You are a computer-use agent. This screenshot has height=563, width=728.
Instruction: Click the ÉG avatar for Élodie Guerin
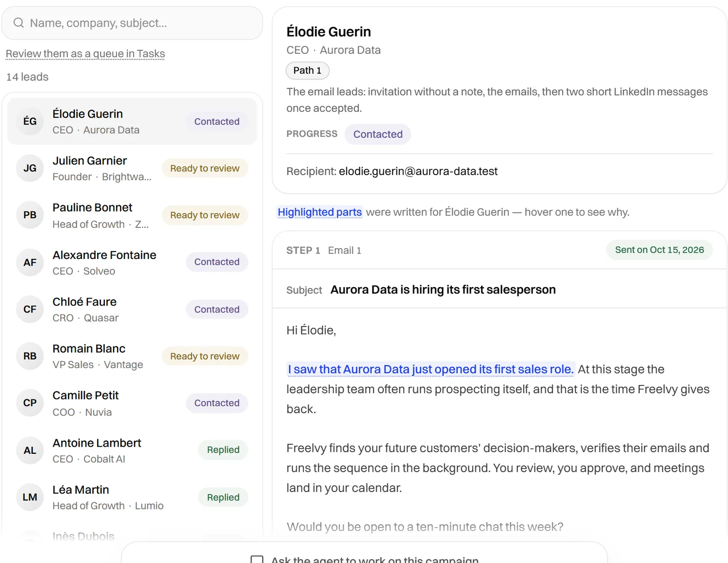coord(30,121)
